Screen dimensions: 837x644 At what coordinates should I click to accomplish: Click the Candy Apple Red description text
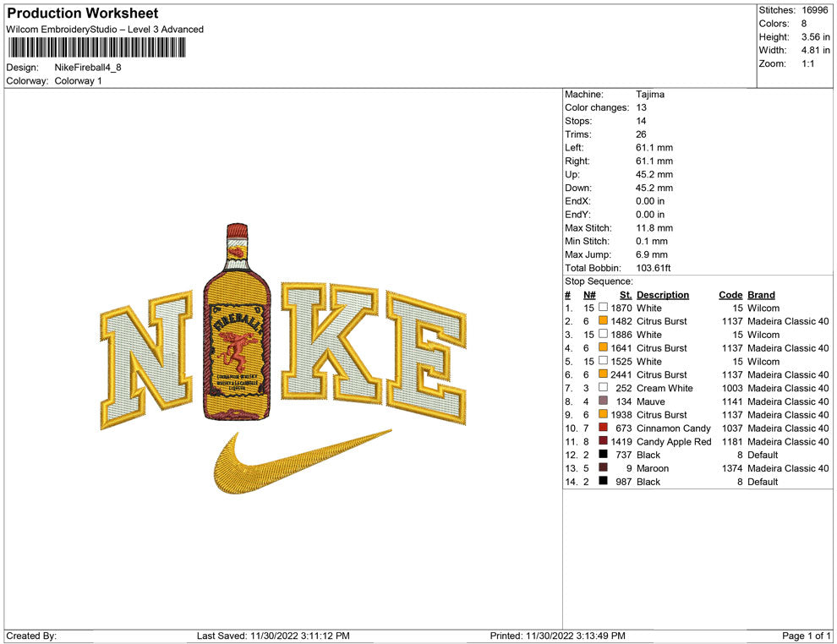[x=674, y=441]
